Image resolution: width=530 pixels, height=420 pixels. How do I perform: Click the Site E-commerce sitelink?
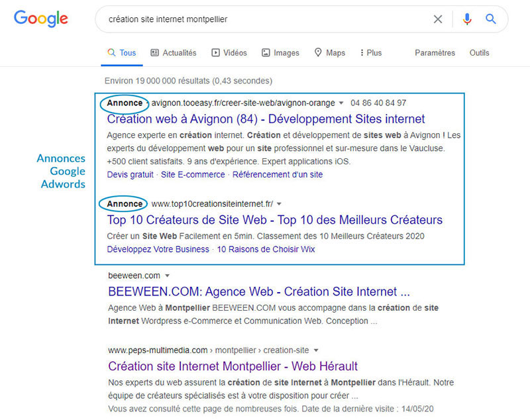(193, 175)
